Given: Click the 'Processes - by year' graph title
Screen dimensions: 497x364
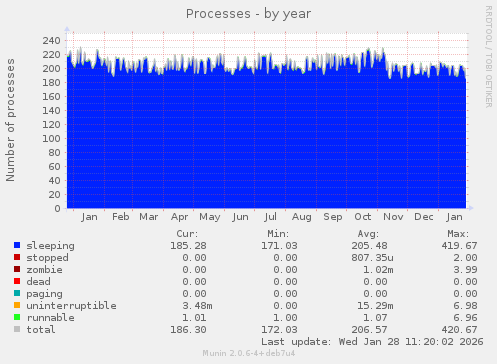Looking at the screenshot, I should click(x=248, y=14).
